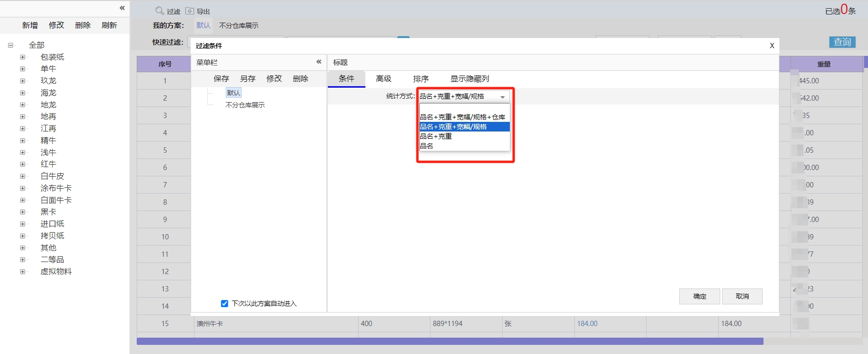Select the 不分仓库展示 scheme in tree
Image resolution: width=868 pixels, height=354 pixels.
click(x=245, y=105)
